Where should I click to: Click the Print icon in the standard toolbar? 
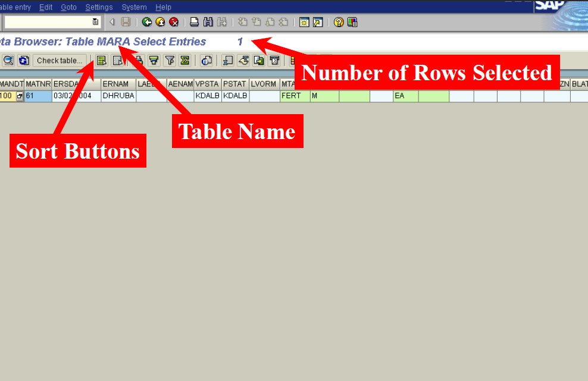194,22
